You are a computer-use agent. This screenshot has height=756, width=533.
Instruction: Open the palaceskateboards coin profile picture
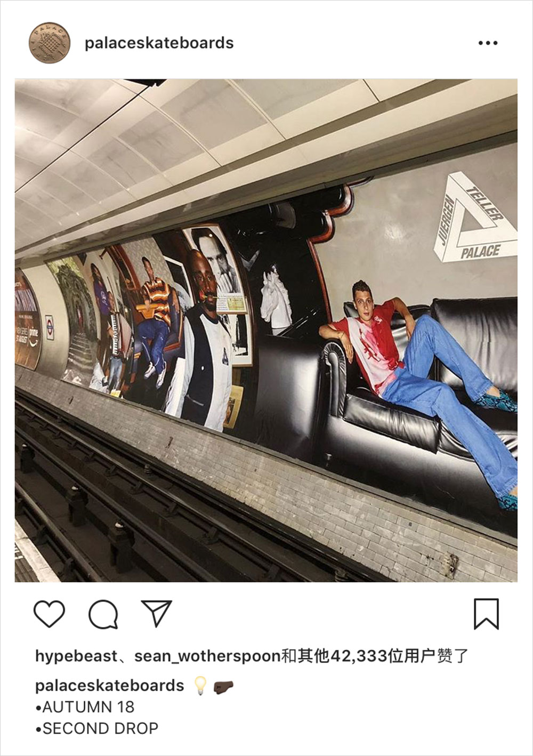pyautogui.click(x=50, y=43)
